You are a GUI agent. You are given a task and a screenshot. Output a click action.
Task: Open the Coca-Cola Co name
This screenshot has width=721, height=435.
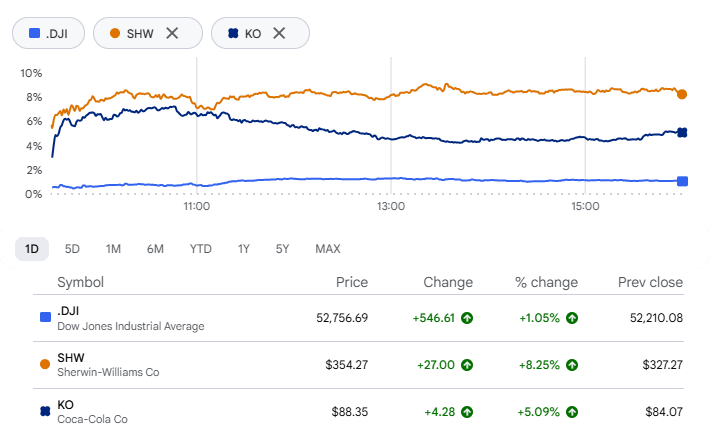click(92, 419)
